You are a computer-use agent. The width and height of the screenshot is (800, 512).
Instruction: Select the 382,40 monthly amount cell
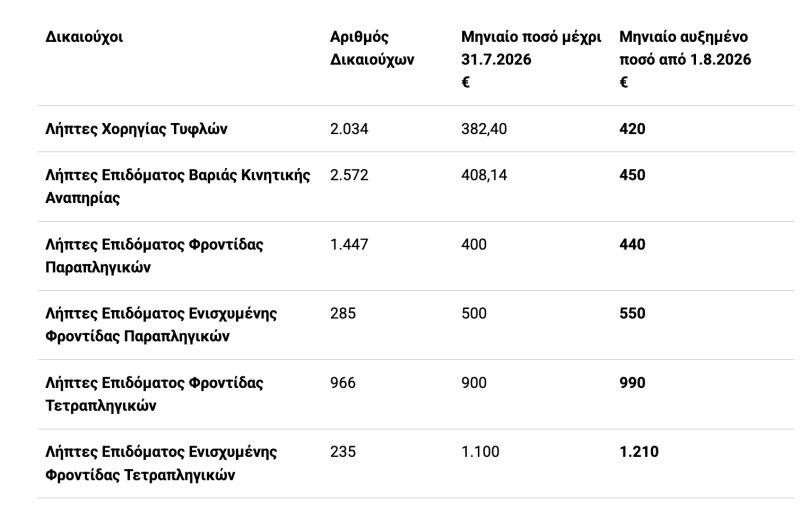pos(484,129)
